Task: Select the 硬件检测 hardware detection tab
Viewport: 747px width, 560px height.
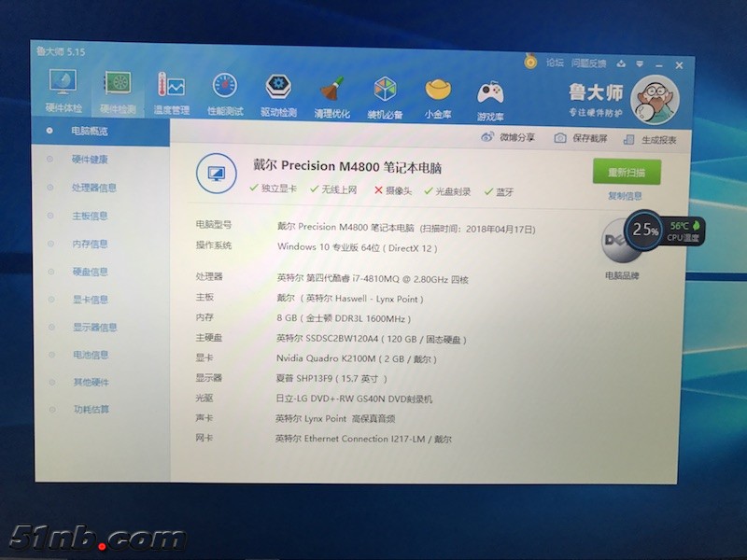Action: pyautogui.click(x=118, y=91)
